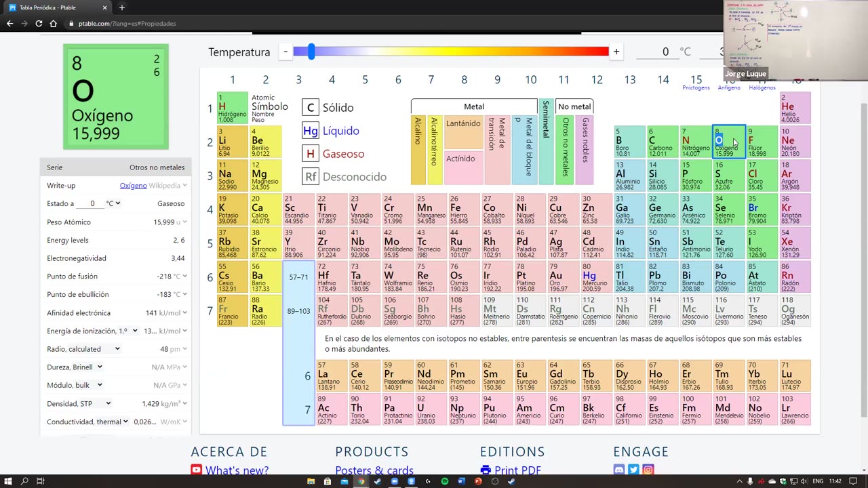Select the Metal category tab in legend
868x488 pixels.
click(474, 106)
